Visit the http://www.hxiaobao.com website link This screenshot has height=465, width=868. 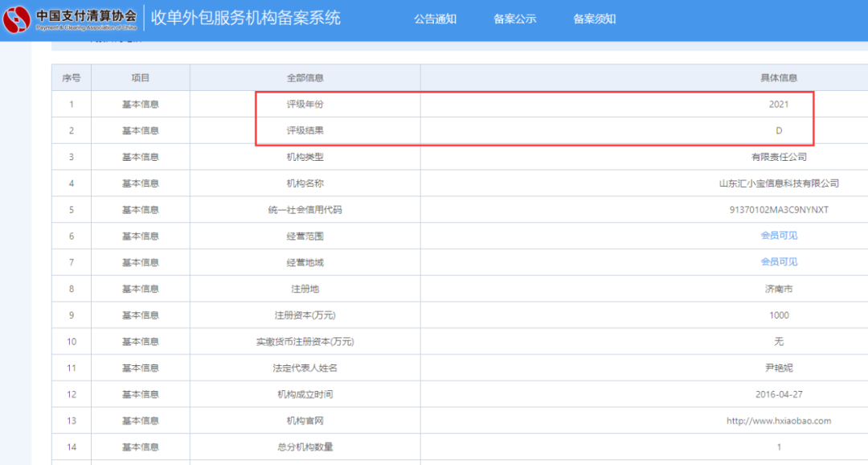(x=778, y=420)
